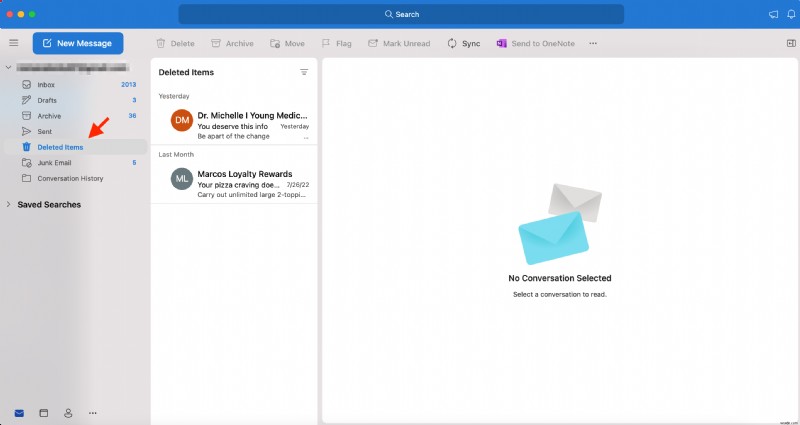Open the Marcos Loyalty Rewards email
Screen dimensions: 800x425
234,184
